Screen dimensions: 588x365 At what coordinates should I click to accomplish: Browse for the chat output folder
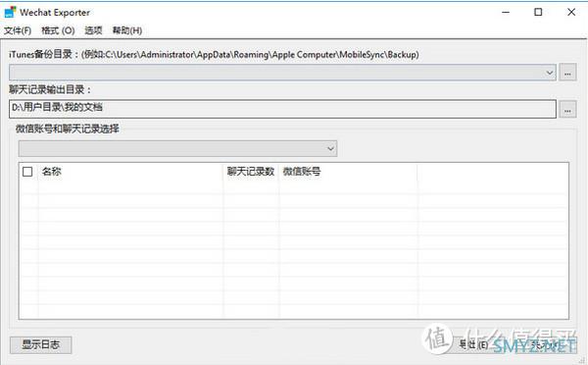[x=567, y=110]
